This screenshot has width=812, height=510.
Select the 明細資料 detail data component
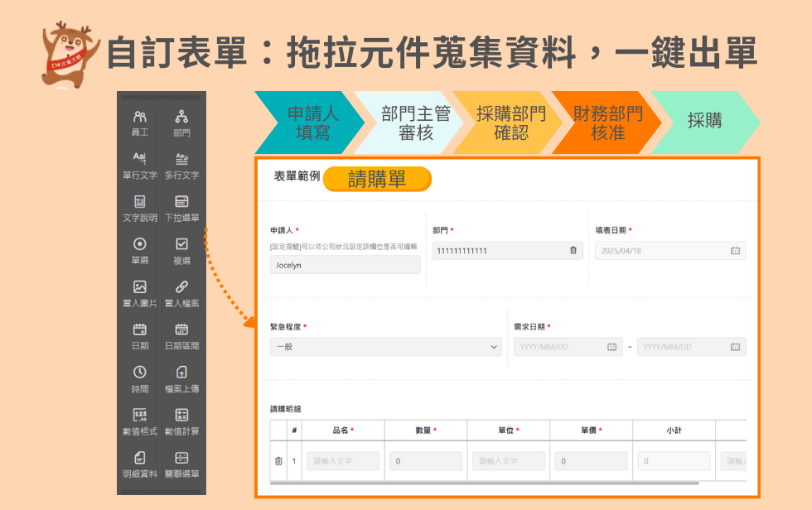pos(140,464)
